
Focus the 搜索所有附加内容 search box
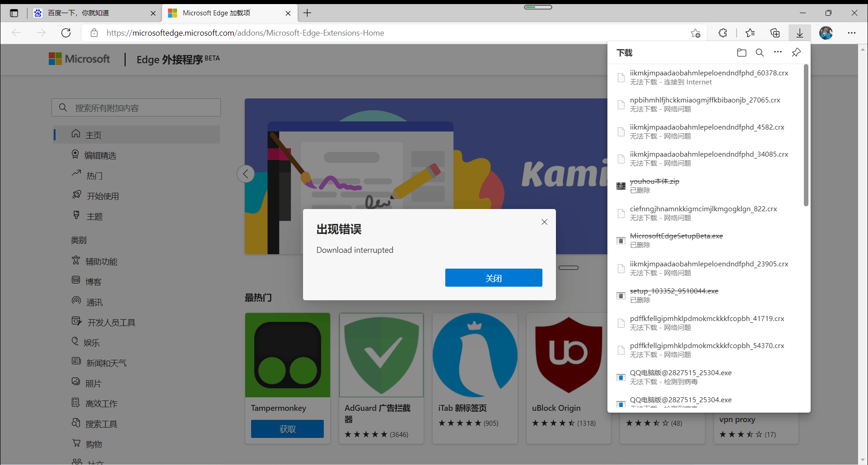point(136,108)
